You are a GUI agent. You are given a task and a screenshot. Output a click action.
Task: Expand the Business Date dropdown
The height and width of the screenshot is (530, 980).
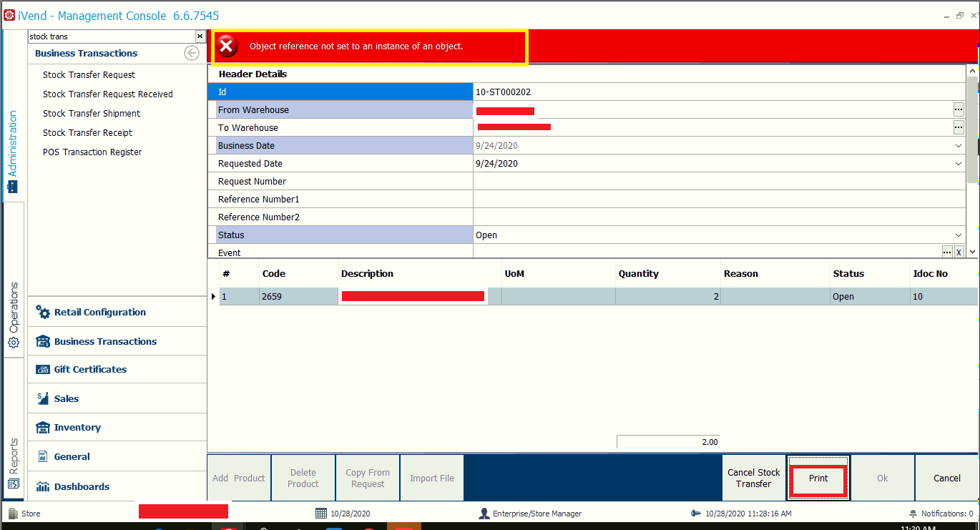(959, 145)
